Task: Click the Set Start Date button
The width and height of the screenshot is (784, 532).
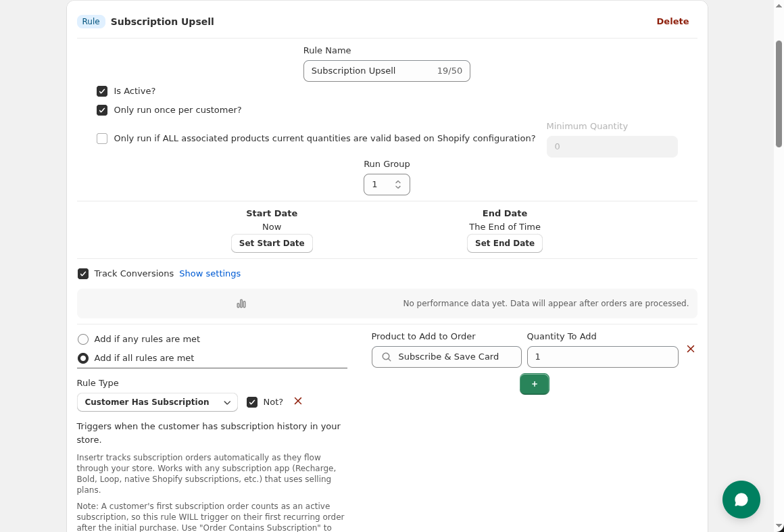Action: (x=272, y=243)
